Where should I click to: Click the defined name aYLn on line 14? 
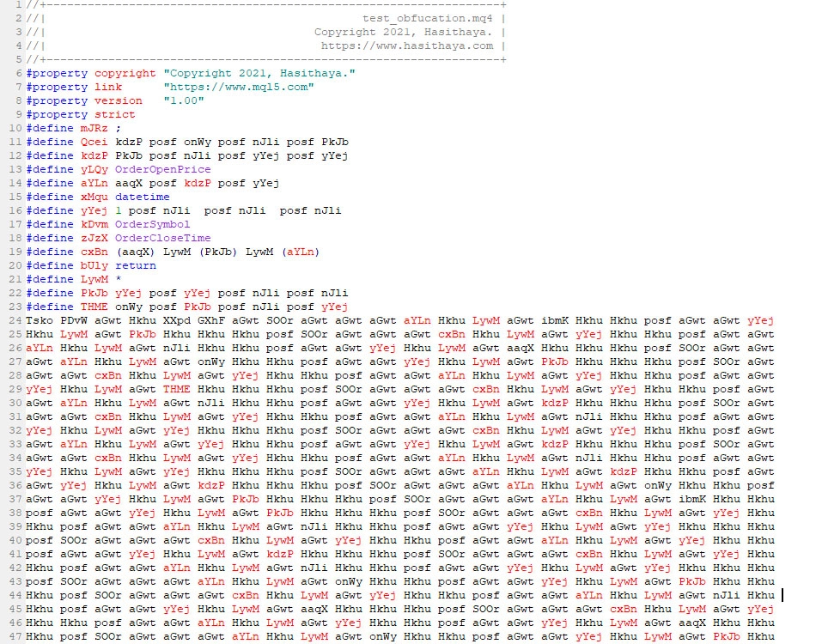94,183
